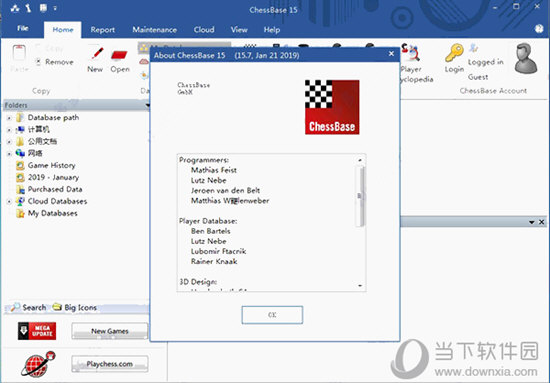Viewport: 550px width, 383px height.
Task: Switch to the Maintenance ribbon tab
Action: [154, 30]
